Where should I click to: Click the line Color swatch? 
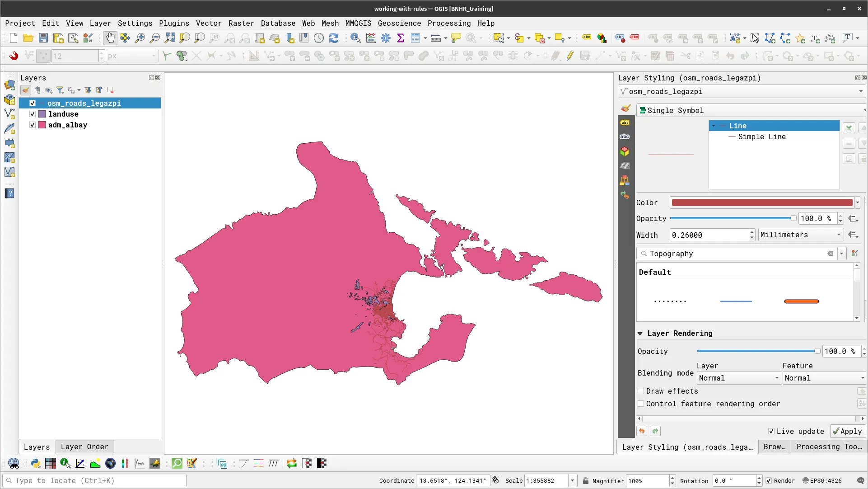pyautogui.click(x=761, y=202)
